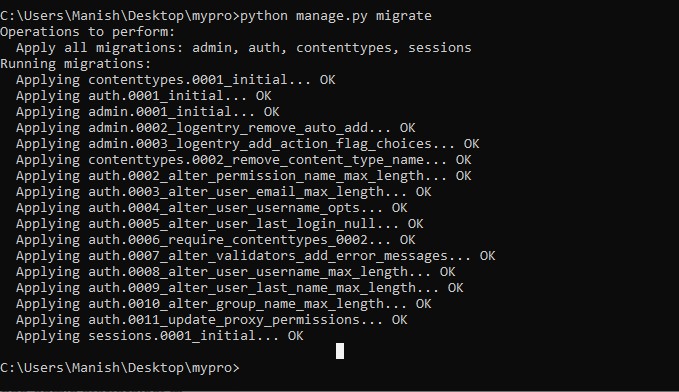This screenshot has width=679, height=392.
Task: Click the admin.0002_logentry_remove_auto_add line
Action: pos(215,128)
